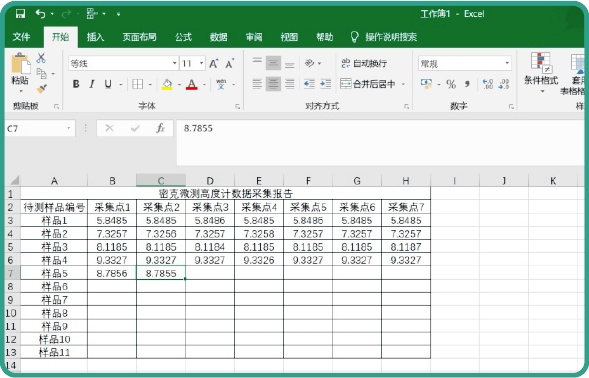This screenshot has height=378, width=589.
Task: Switch to the 插入 ribbon tab
Action: click(95, 37)
